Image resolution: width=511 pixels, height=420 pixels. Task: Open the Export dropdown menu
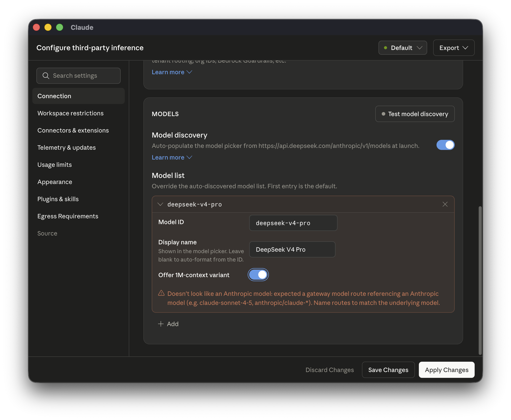tap(454, 48)
